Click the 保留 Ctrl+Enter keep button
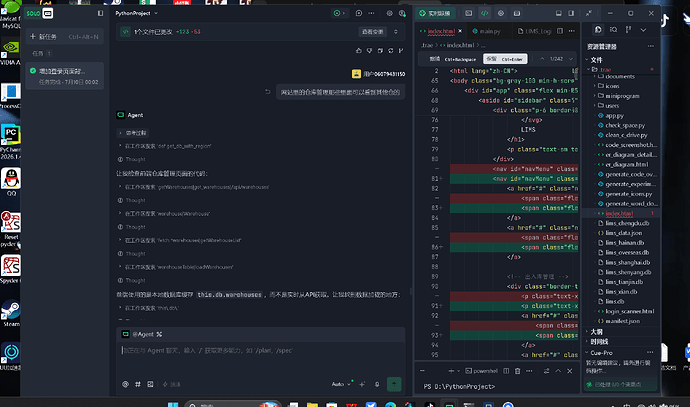The width and height of the screenshot is (690, 407). tap(505, 59)
